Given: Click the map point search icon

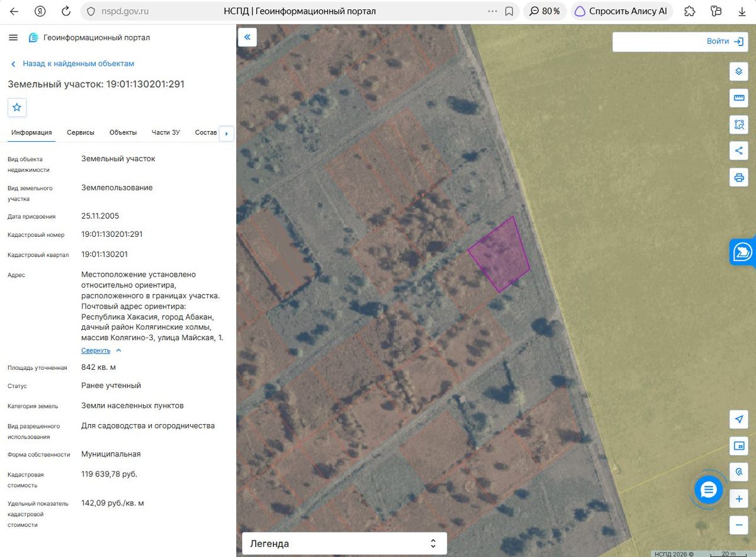Looking at the screenshot, I should click(x=739, y=472).
